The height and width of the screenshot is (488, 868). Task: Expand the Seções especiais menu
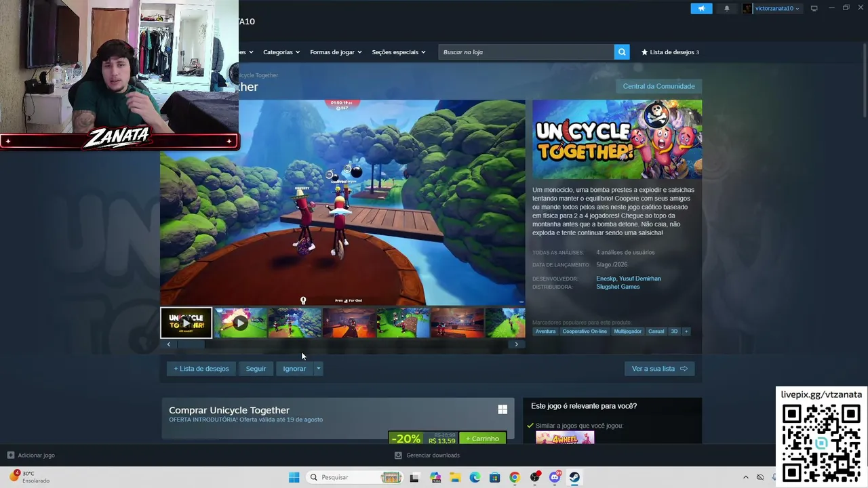tap(399, 52)
